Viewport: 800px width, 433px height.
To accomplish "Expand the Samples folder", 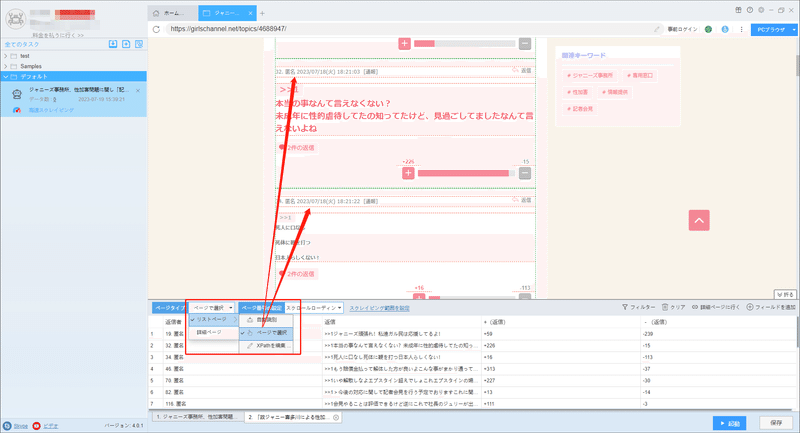I will 6,66.
